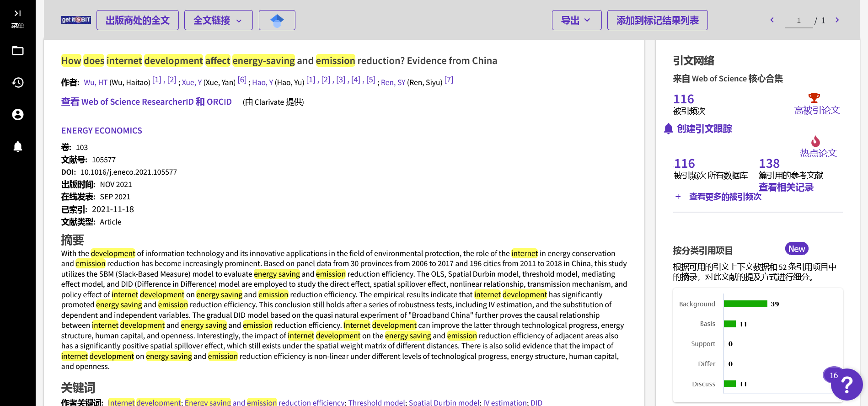
Task: Open the 全文链接 dropdown
Action: click(218, 20)
